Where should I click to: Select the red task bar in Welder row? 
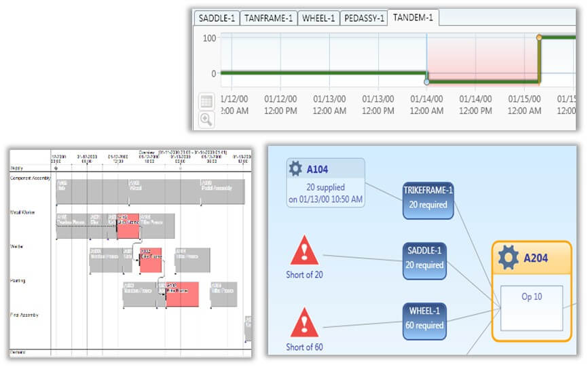151,260
